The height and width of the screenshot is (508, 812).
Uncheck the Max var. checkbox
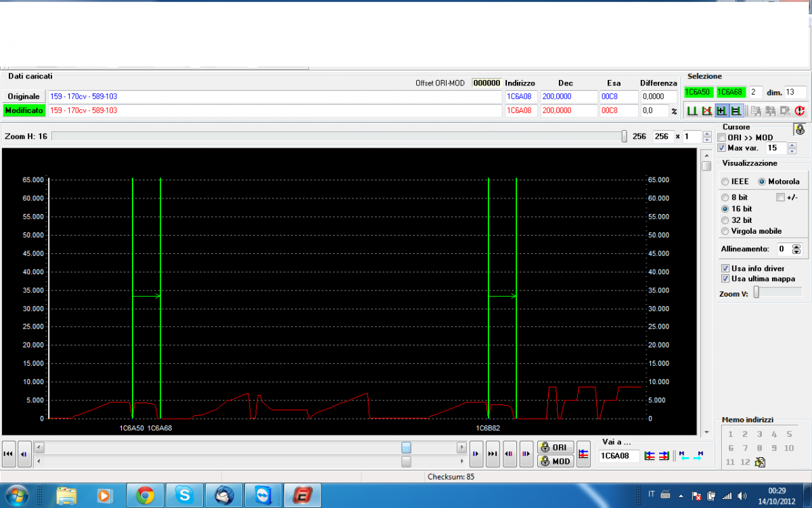pyautogui.click(x=721, y=148)
